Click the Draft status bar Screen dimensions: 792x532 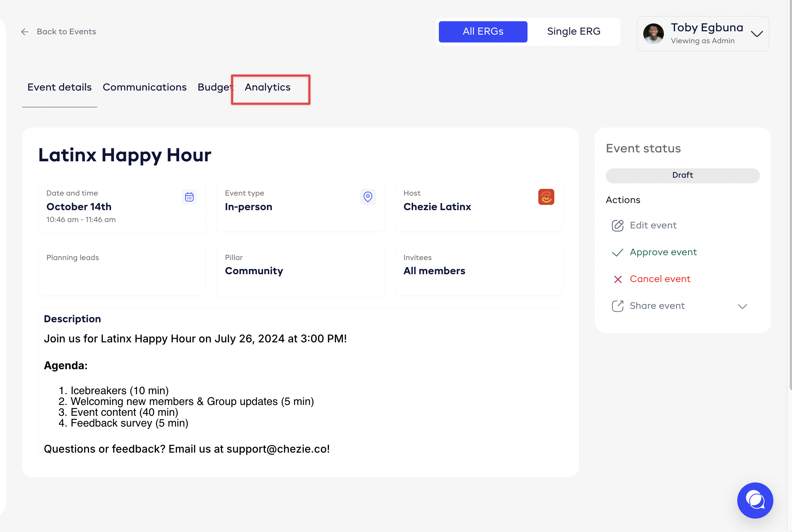pyautogui.click(x=682, y=175)
